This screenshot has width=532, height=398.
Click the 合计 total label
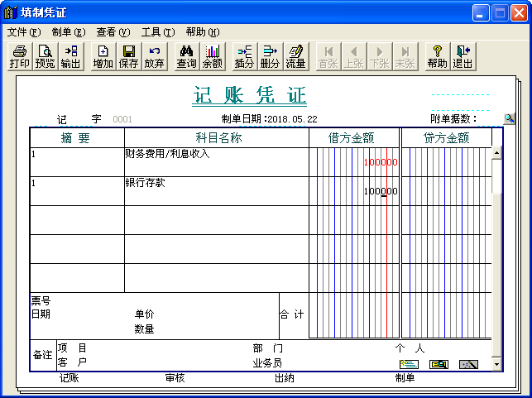292,314
